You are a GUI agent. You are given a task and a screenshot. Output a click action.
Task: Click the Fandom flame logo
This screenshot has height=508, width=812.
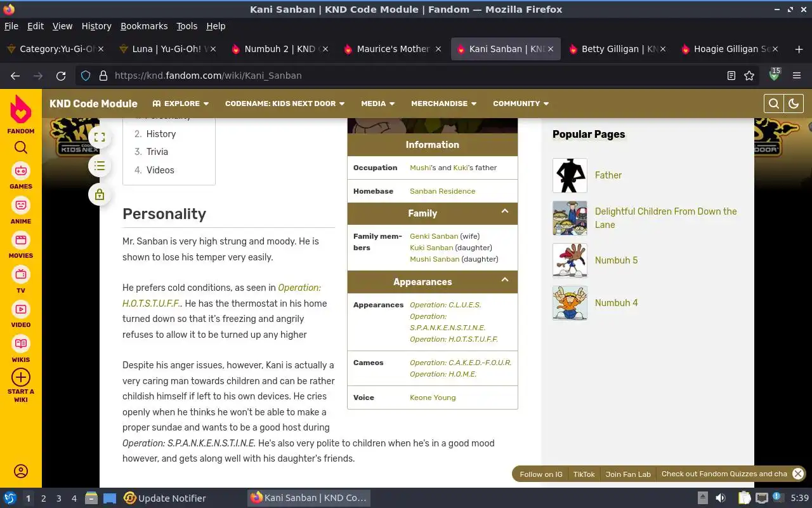click(21, 109)
